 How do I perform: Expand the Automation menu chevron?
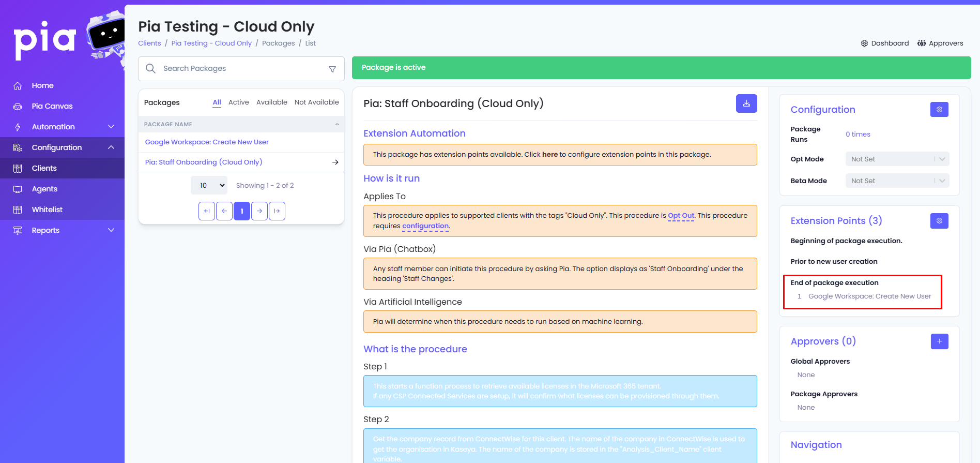pyautogui.click(x=111, y=127)
